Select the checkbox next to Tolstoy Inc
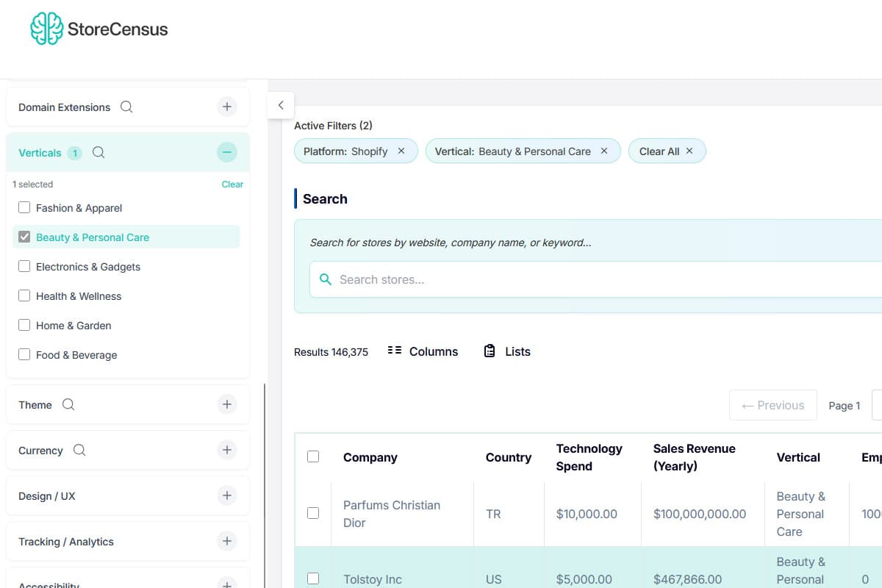 (313, 578)
